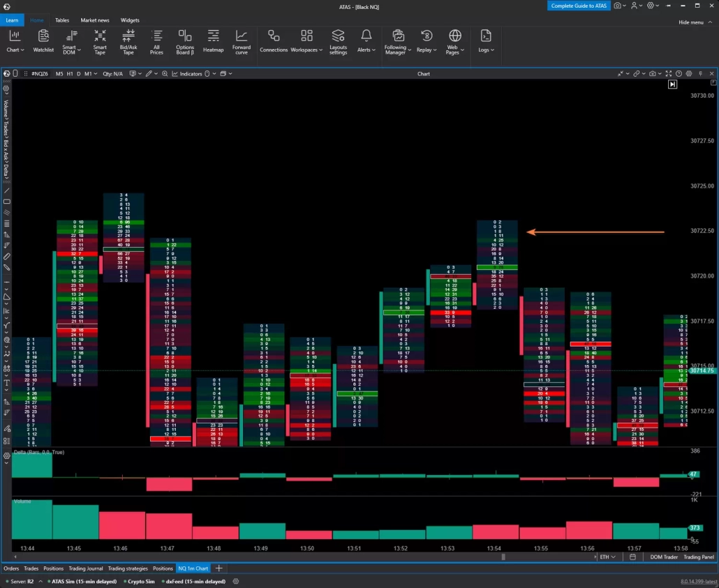Open chart settings gear in chart header
The height and width of the screenshot is (588, 719).
coord(689,74)
